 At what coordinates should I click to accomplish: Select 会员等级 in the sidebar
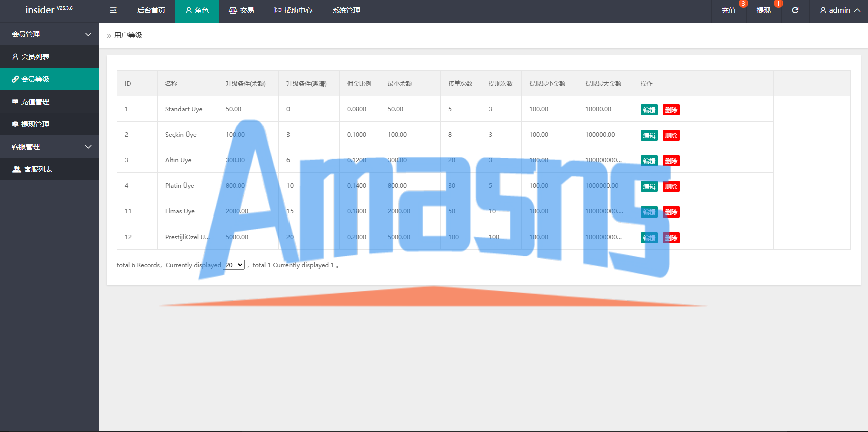(x=50, y=79)
